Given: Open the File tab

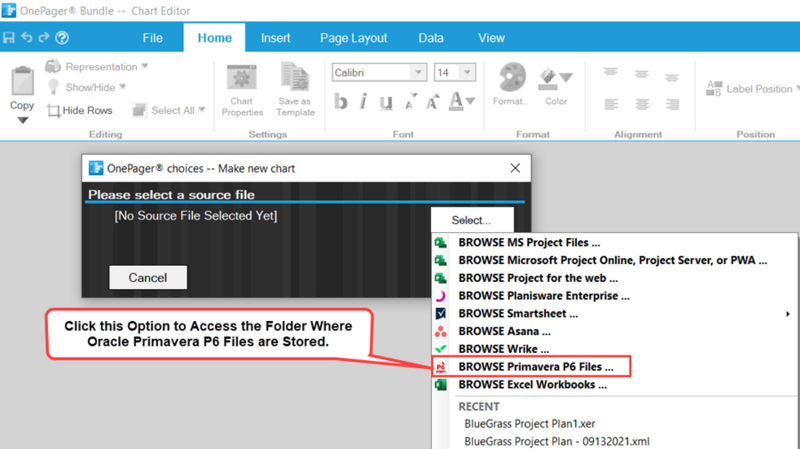Looking at the screenshot, I should [153, 38].
